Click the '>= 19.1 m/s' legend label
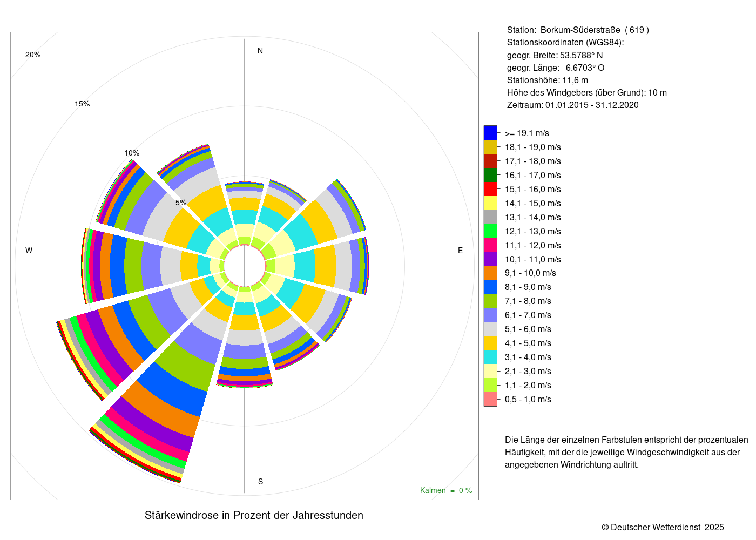 (527, 133)
